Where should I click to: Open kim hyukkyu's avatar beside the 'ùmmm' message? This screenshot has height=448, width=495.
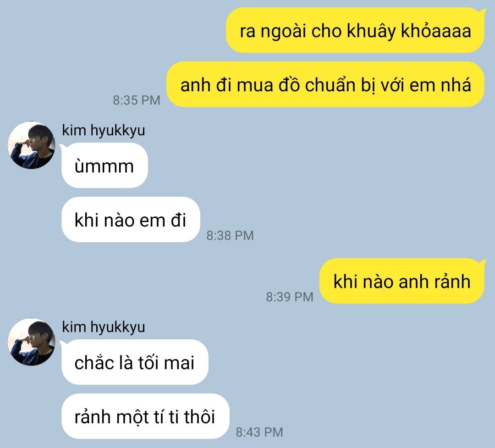[32, 145]
